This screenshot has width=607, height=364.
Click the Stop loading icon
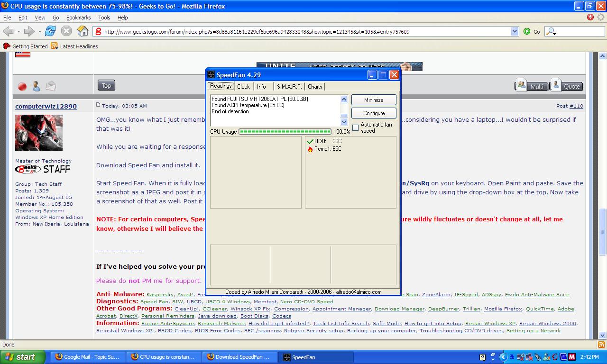(66, 31)
